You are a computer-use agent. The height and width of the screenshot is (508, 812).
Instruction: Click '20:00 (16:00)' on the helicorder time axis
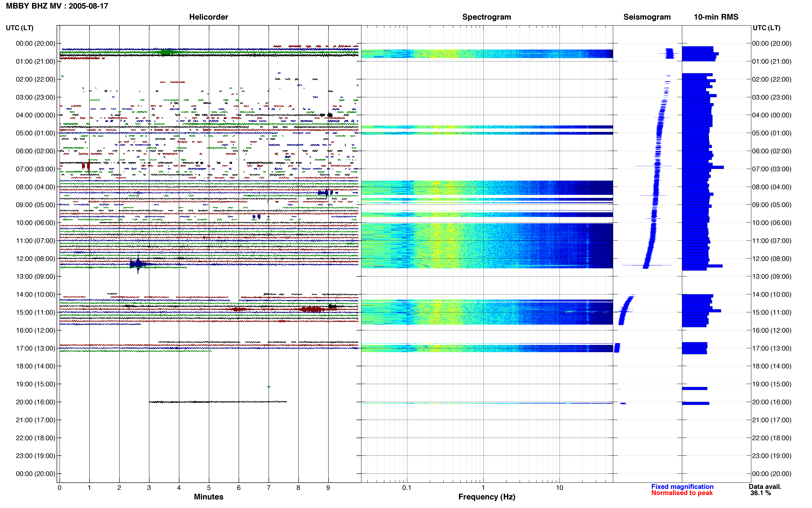[x=36, y=402]
